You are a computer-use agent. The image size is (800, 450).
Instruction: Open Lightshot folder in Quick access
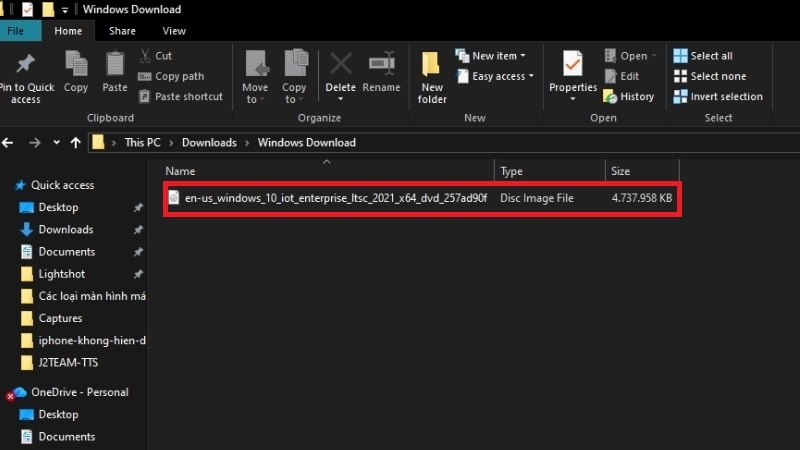[x=61, y=274]
